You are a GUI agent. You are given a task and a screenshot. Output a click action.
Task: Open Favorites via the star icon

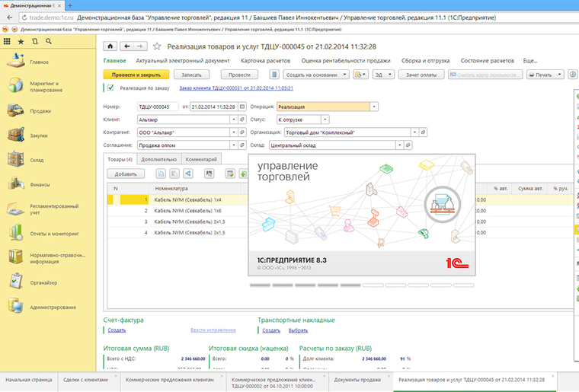point(21,41)
